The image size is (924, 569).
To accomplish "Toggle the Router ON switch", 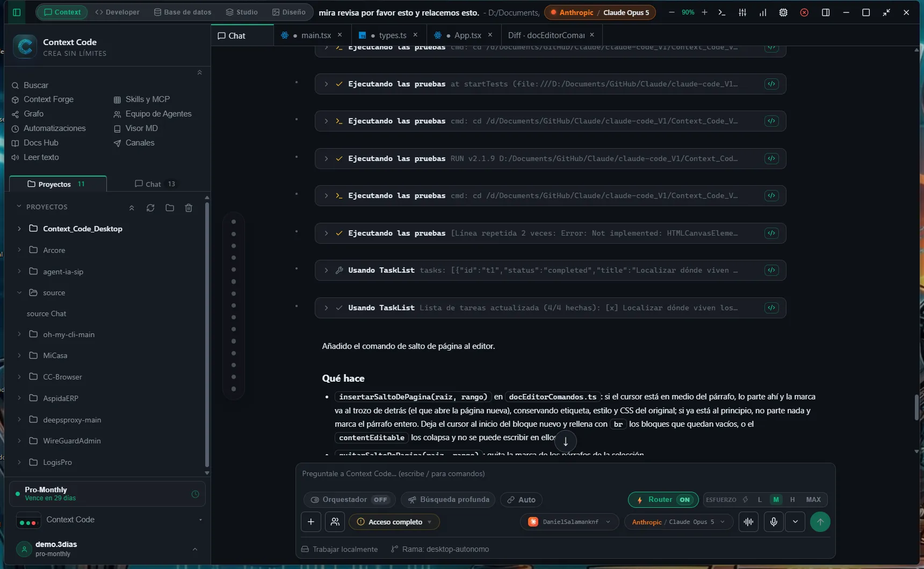I will (x=663, y=500).
